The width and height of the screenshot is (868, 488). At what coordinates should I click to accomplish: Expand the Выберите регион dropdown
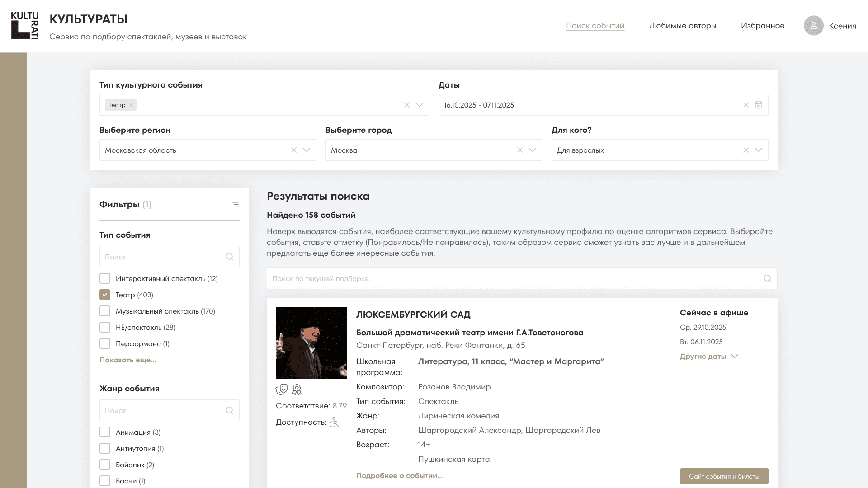click(x=307, y=150)
